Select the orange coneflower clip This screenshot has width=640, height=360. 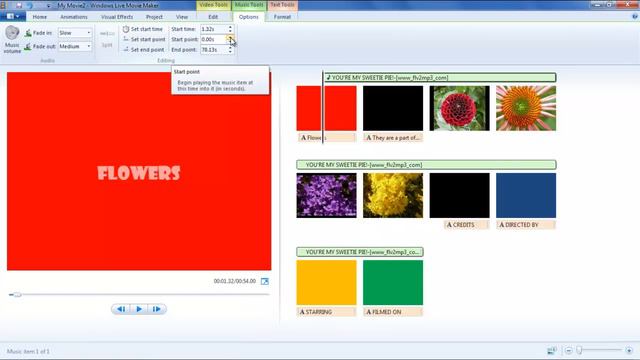[526, 108]
